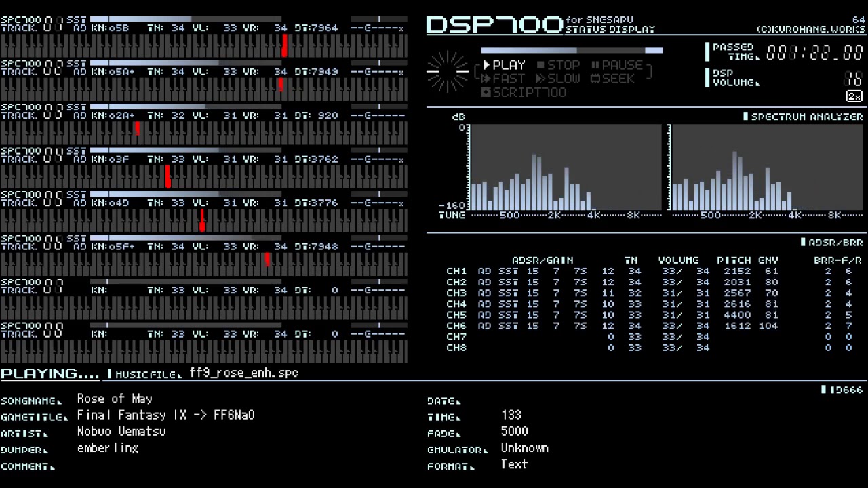Viewport: 868px width, 488px height.
Task: Click track 02 red note marker
Action: 281,85
